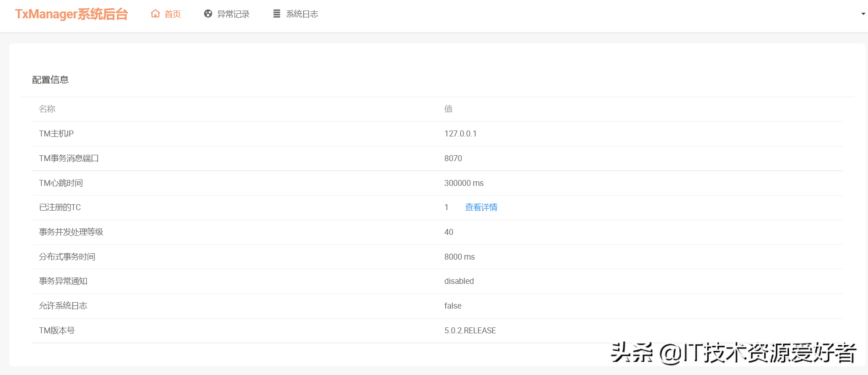The width and height of the screenshot is (868, 375).
Task: Open the top-right dropdown caret
Action: click(x=863, y=14)
